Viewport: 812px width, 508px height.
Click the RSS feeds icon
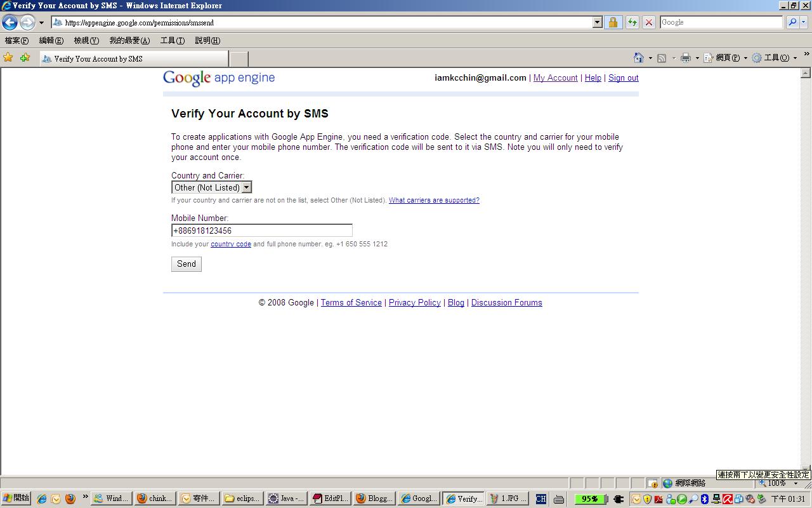tap(662, 58)
